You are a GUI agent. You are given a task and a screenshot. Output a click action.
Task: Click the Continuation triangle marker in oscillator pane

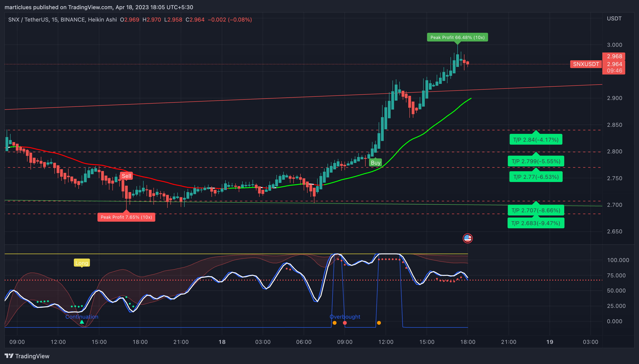pos(82,322)
